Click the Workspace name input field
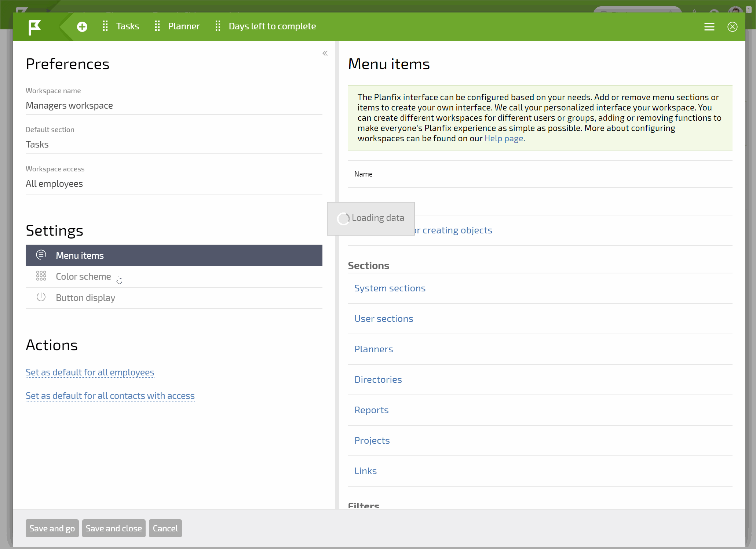Image resolution: width=756 pixels, height=549 pixels. (174, 105)
